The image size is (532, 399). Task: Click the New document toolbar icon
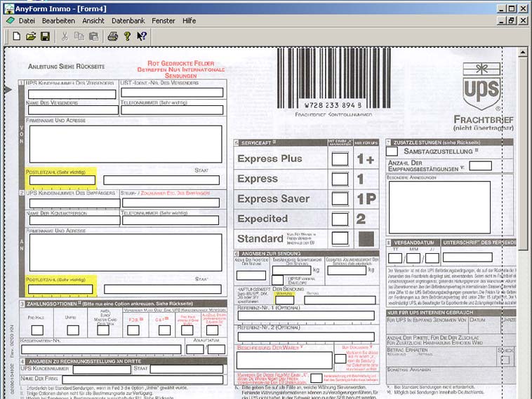(x=17, y=36)
